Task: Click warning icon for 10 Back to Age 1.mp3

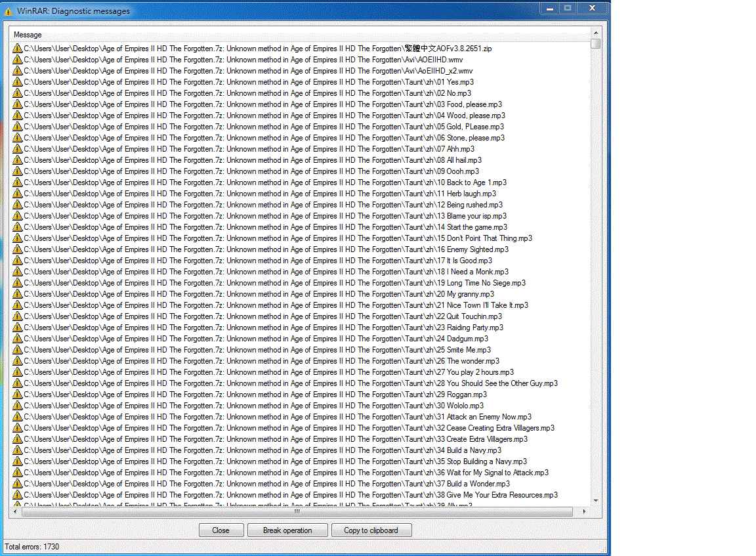Action: [17, 182]
